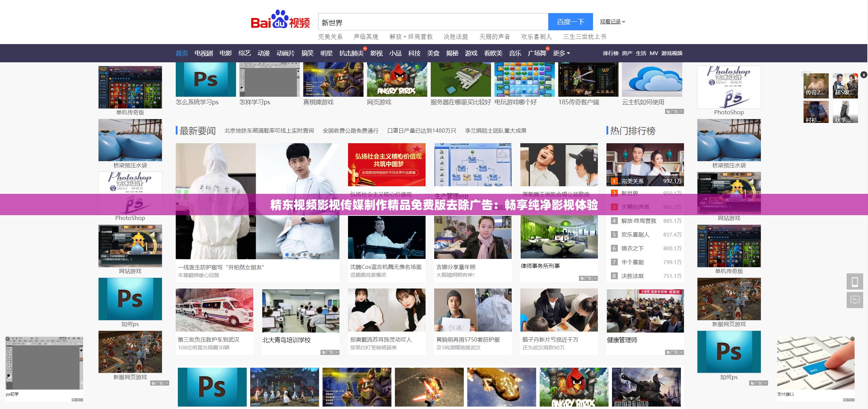Open 甄子丹新片亏损近千万 video
The image size is (868, 409).
tap(559, 310)
